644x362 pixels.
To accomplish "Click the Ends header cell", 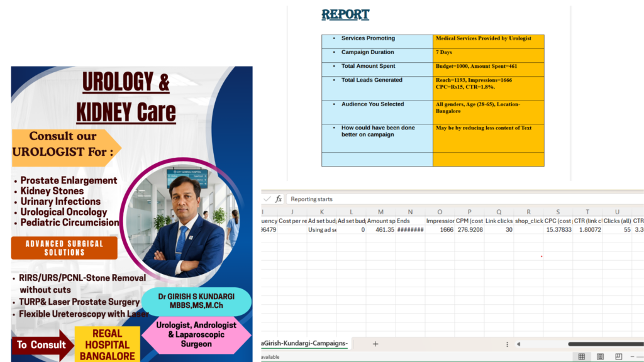I will (410, 221).
